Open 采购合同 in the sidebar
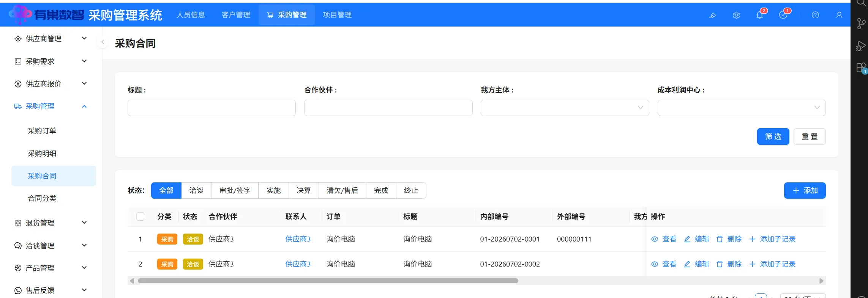Viewport: 868px width, 298px height. coord(54,176)
